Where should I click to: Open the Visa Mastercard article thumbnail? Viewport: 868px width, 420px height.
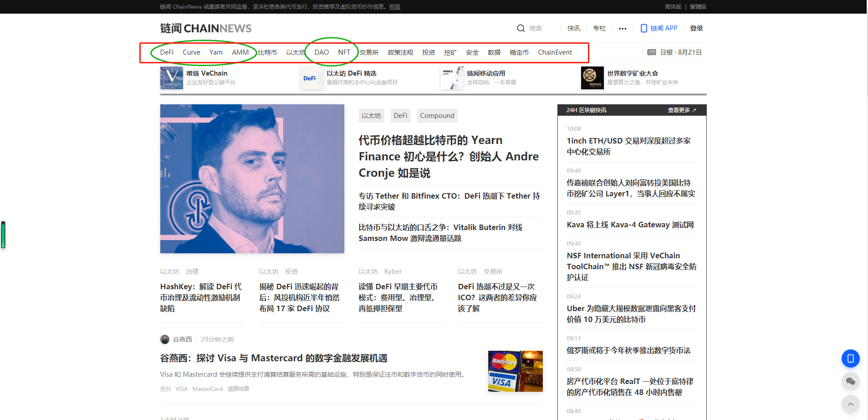tap(516, 371)
